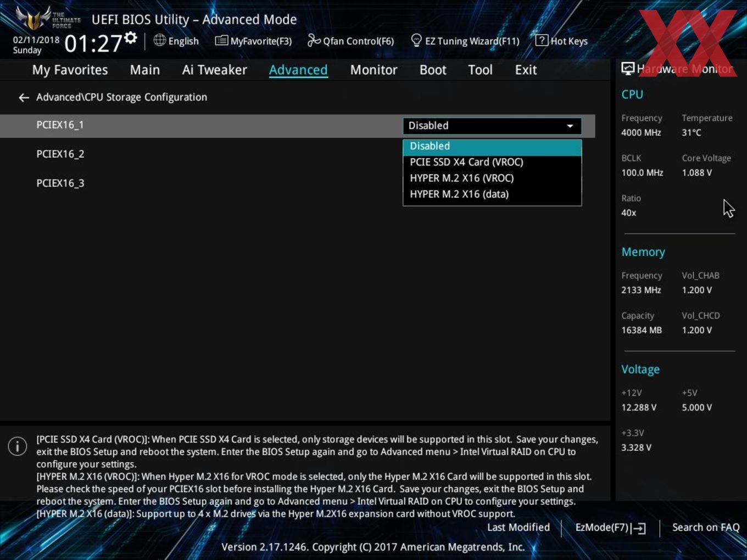Click the Ratio value 40x
747x560 pixels.
pyautogui.click(x=629, y=213)
